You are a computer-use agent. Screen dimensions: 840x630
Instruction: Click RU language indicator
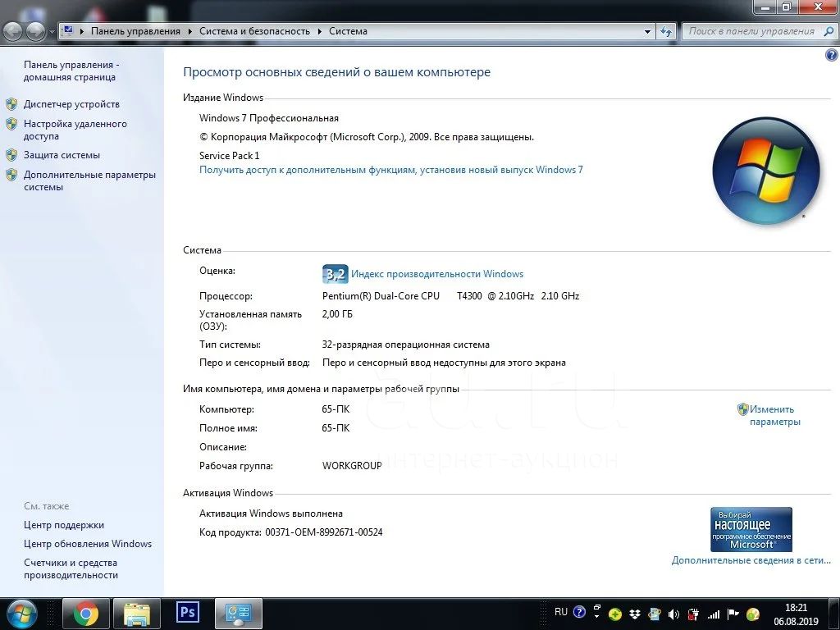tap(561, 612)
